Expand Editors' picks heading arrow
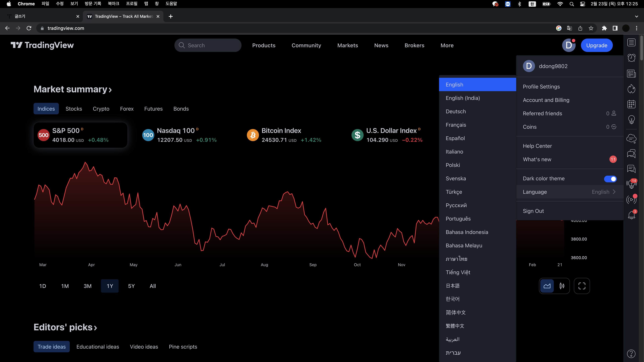Viewport: 644px width, 362px height. tap(95, 327)
